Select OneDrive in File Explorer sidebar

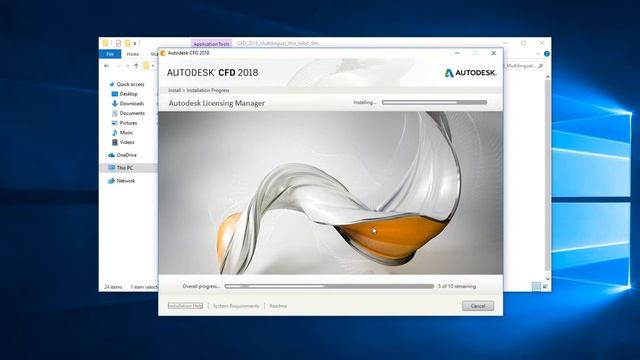pyautogui.click(x=127, y=155)
